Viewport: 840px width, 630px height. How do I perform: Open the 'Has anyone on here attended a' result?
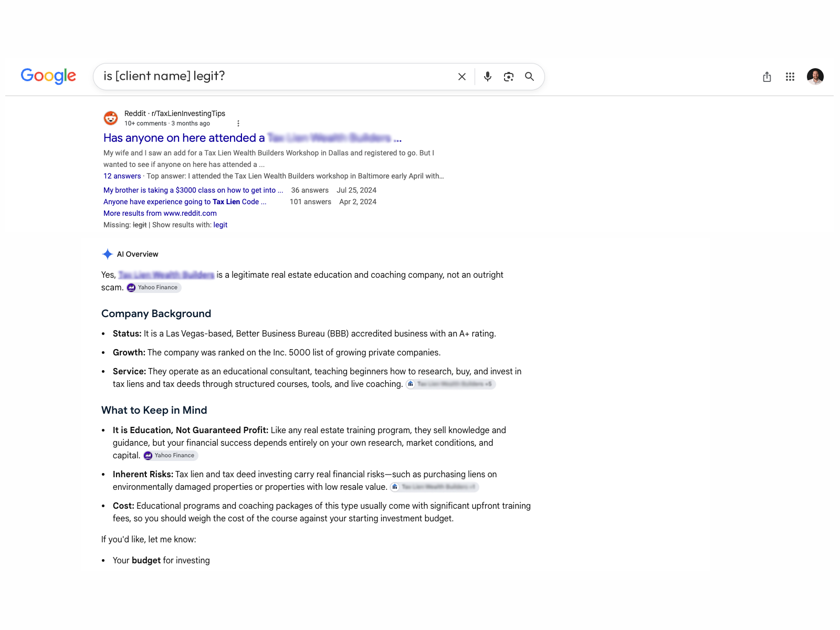click(253, 138)
